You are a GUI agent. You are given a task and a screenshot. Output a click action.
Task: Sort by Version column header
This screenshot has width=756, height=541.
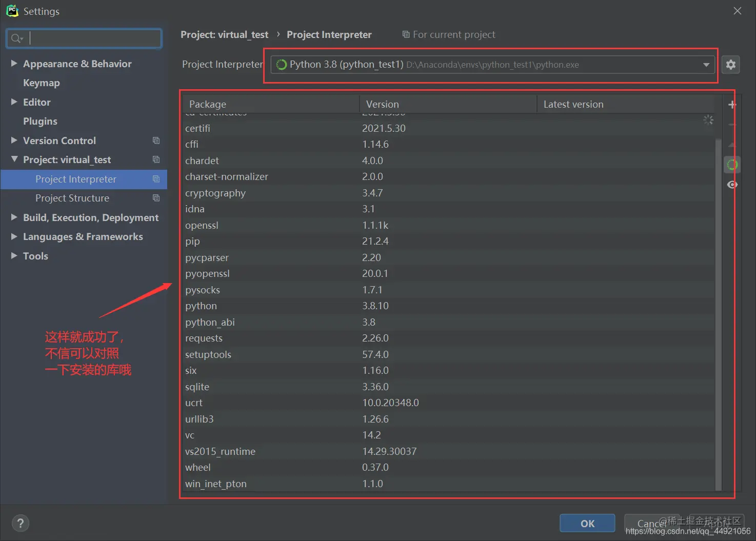[448, 104]
